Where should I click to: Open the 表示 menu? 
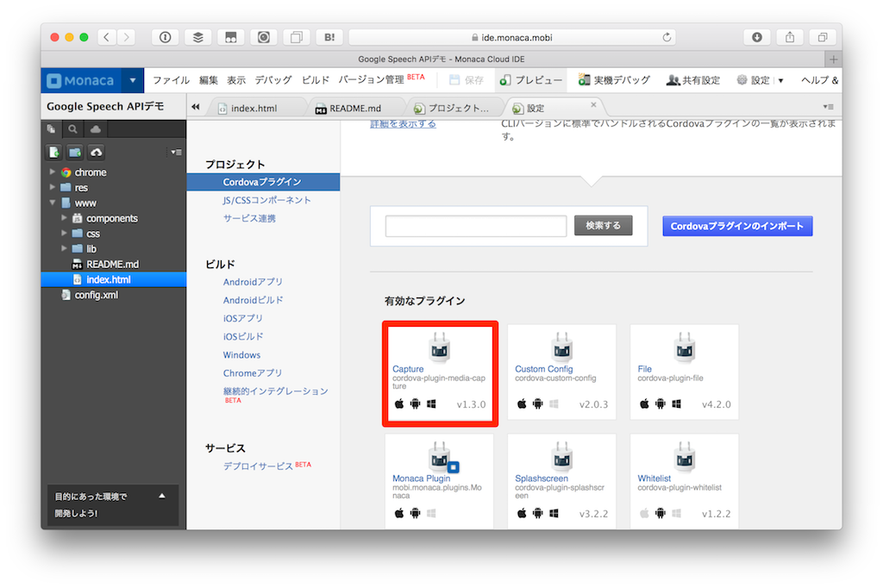(236, 80)
